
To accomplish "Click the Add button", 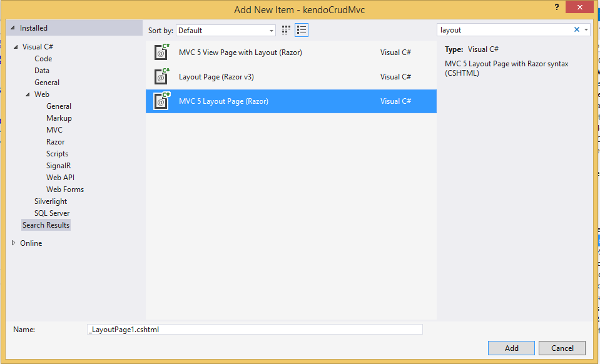I will click(x=511, y=348).
